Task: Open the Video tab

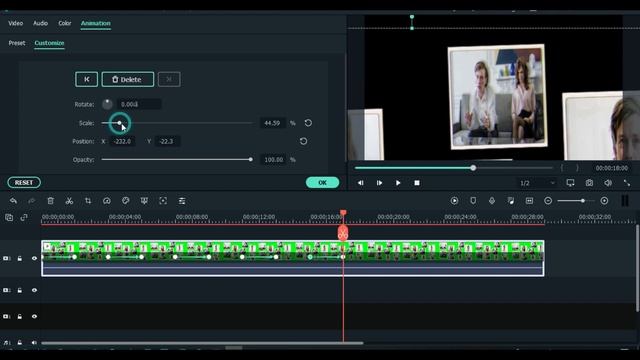Action: point(16,23)
